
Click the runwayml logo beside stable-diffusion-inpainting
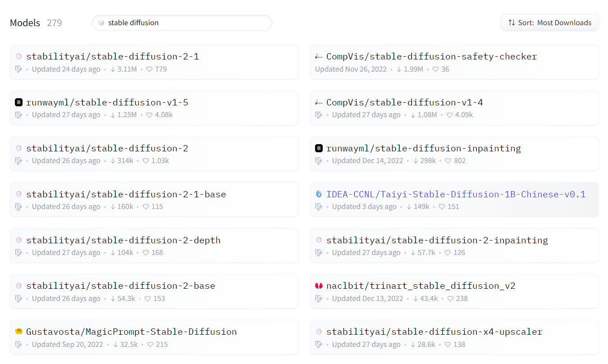pos(319,148)
